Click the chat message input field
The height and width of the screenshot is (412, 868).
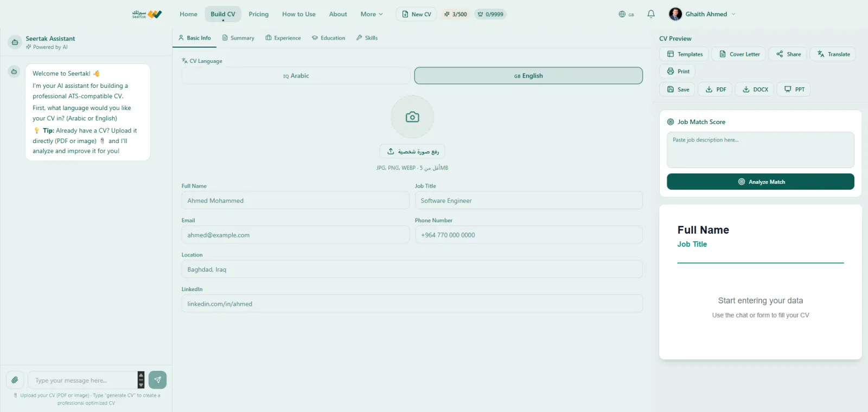tap(82, 380)
